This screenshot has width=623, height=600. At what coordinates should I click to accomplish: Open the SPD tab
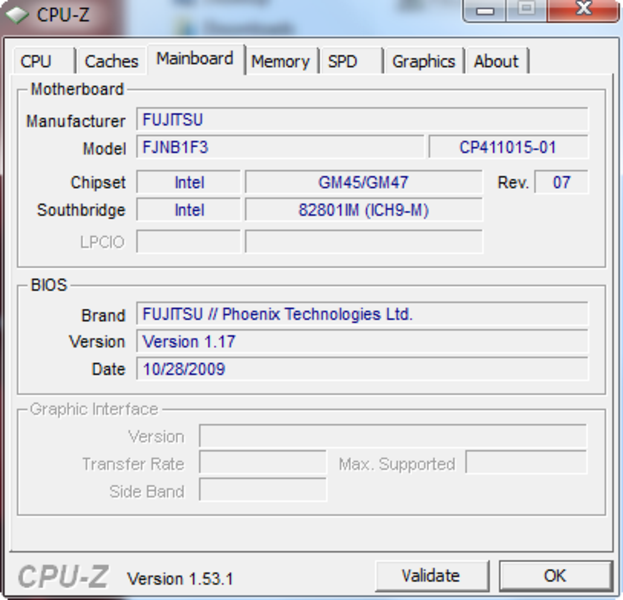click(x=351, y=62)
